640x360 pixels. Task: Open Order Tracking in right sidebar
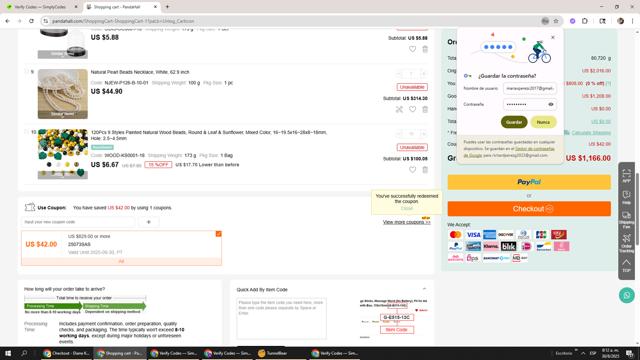[x=627, y=244]
